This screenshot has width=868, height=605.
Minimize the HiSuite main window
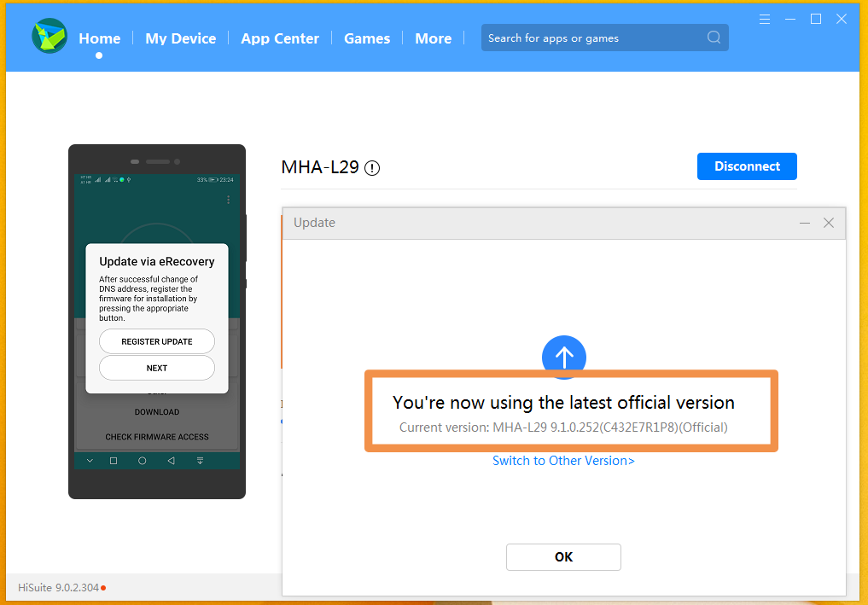coord(790,20)
